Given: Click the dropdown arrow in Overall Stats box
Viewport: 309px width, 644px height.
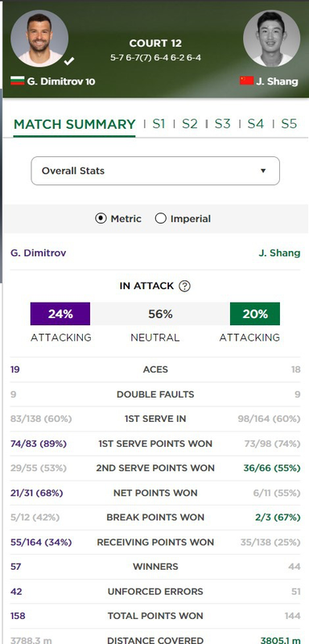Looking at the screenshot, I should 263,171.
